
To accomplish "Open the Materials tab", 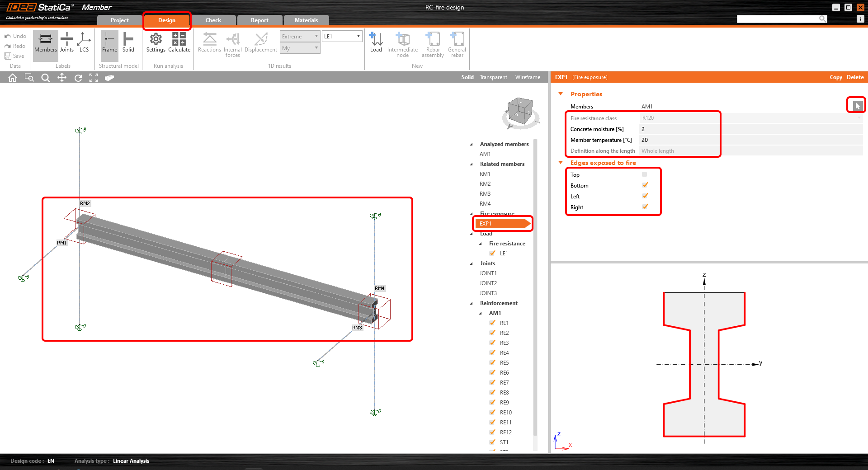I will tap(306, 20).
